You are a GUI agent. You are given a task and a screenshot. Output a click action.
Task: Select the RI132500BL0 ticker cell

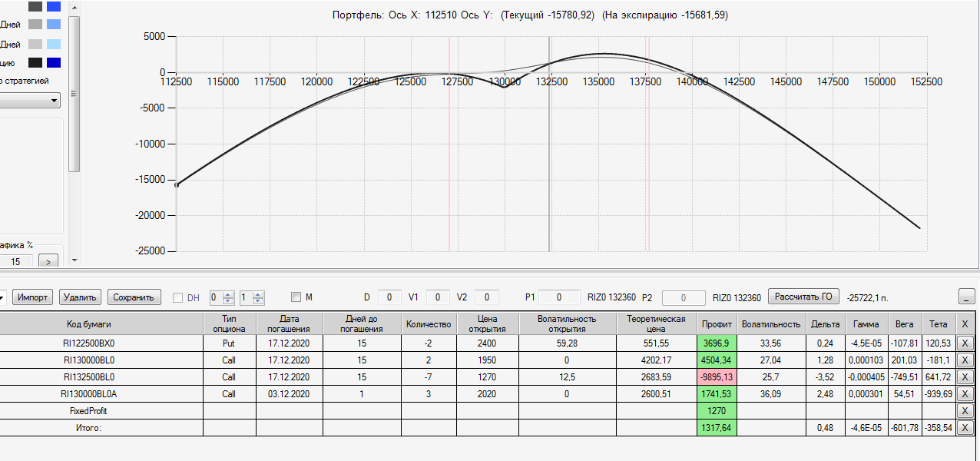pyautogui.click(x=100, y=377)
